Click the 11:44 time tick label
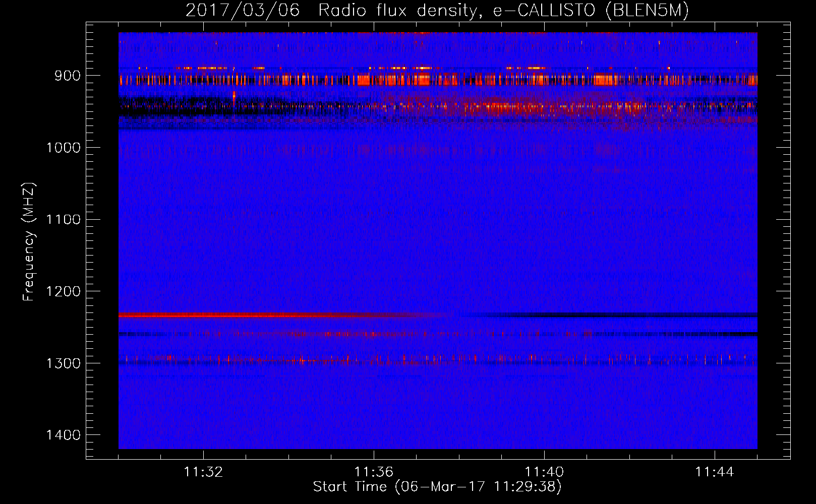The width and height of the screenshot is (816, 504). [x=715, y=472]
